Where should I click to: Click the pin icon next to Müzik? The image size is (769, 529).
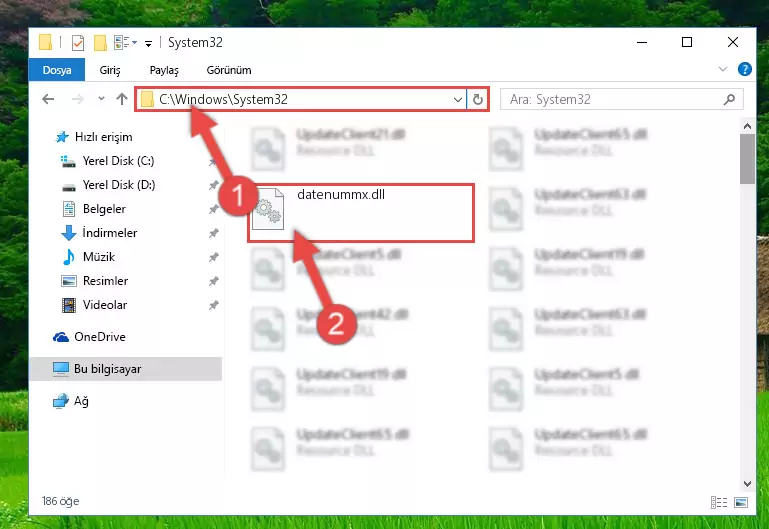click(x=214, y=257)
